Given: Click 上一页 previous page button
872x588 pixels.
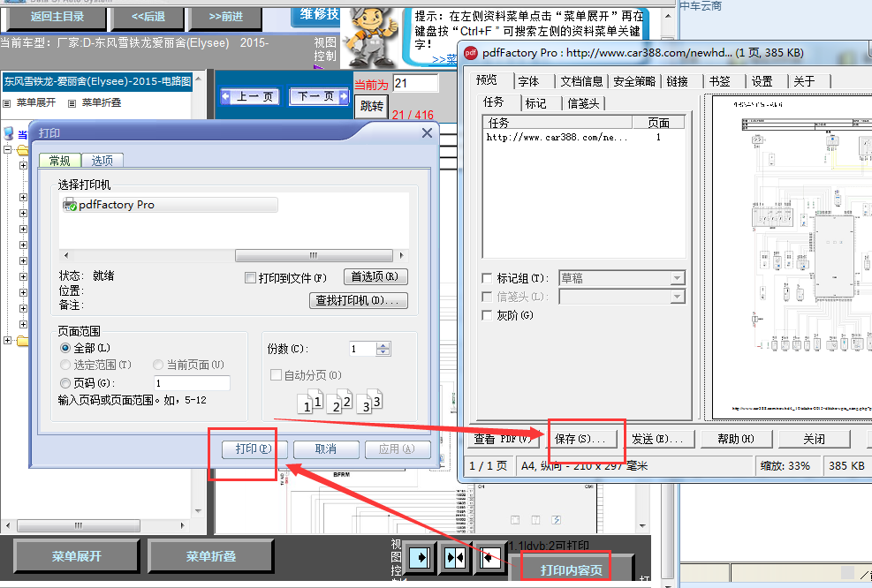Looking at the screenshot, I should pos(250,97).
